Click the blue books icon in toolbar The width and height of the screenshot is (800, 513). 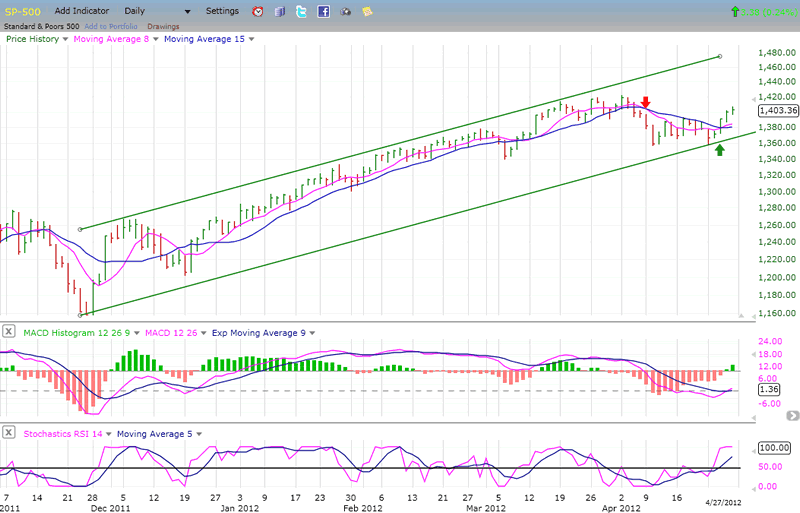[x=279, y=12]
